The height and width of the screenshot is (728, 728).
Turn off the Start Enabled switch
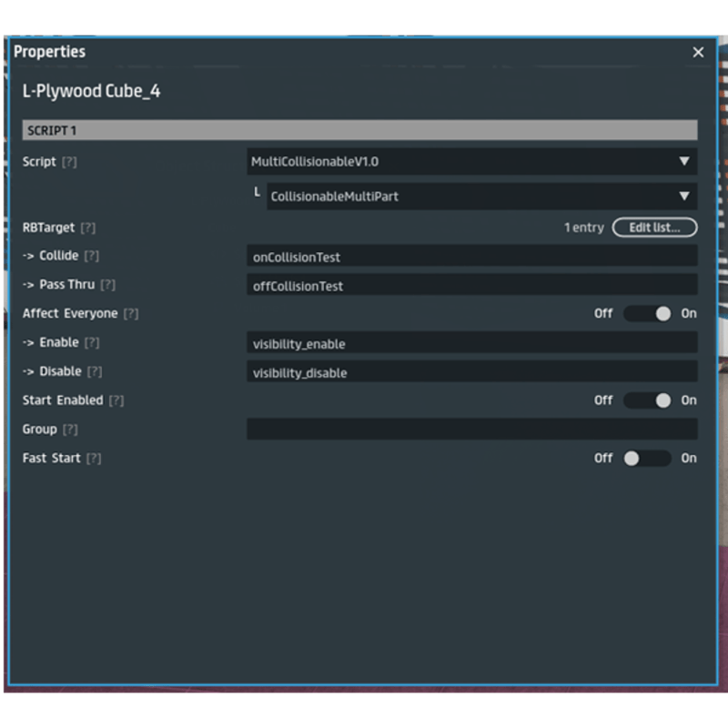tap(647, 400)
